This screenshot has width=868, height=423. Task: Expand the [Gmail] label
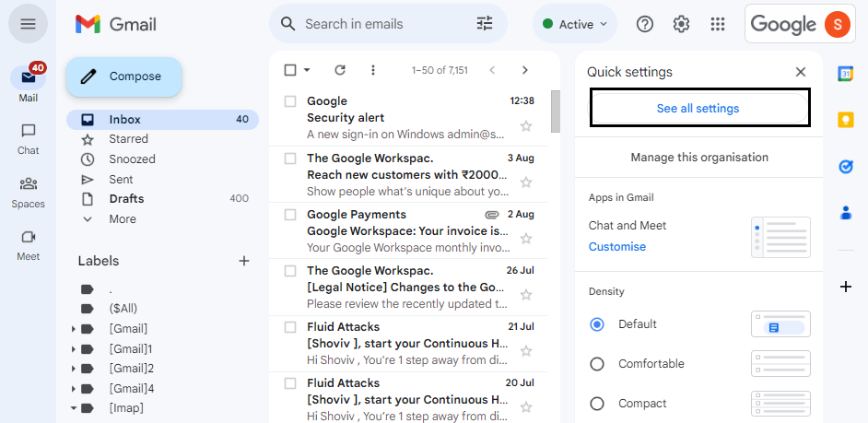click(74, 329)
